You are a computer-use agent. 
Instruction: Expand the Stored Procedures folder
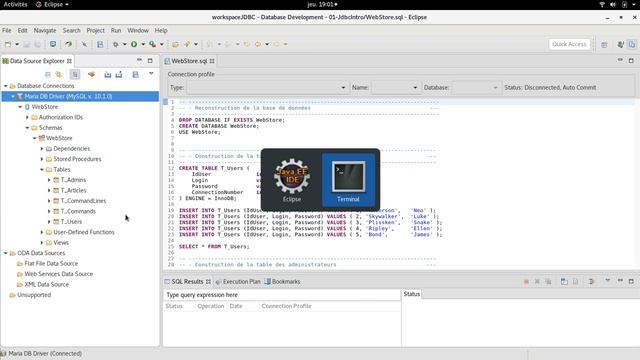point(42,159)
